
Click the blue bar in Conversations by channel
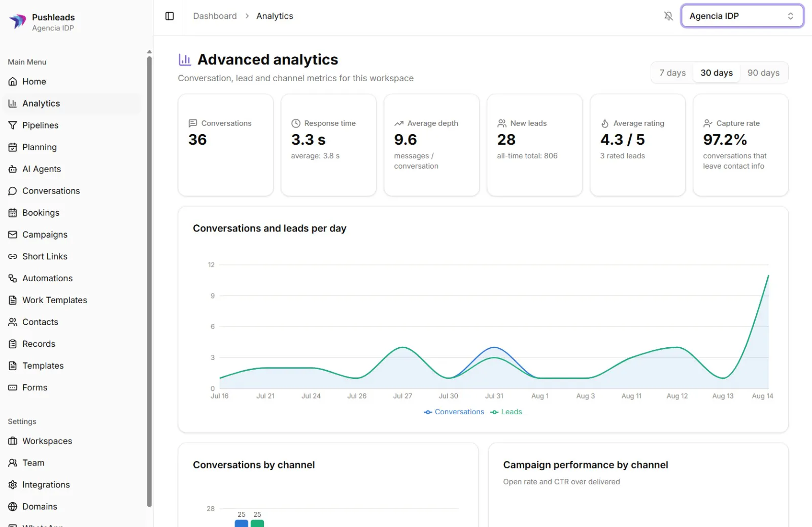242,523
